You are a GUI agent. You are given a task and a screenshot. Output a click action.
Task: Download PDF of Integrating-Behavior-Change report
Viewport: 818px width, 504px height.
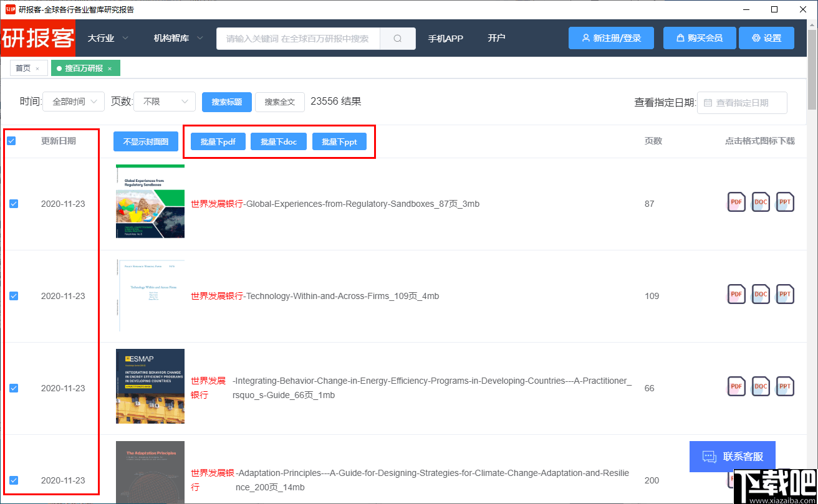736,387
